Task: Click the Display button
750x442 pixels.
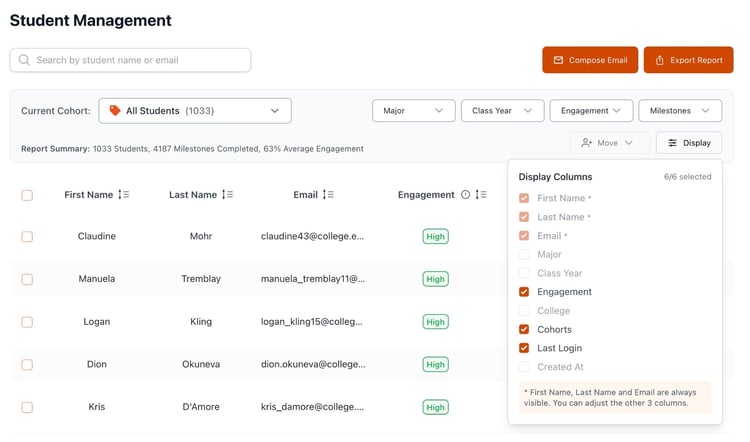Action: point(689,143)
